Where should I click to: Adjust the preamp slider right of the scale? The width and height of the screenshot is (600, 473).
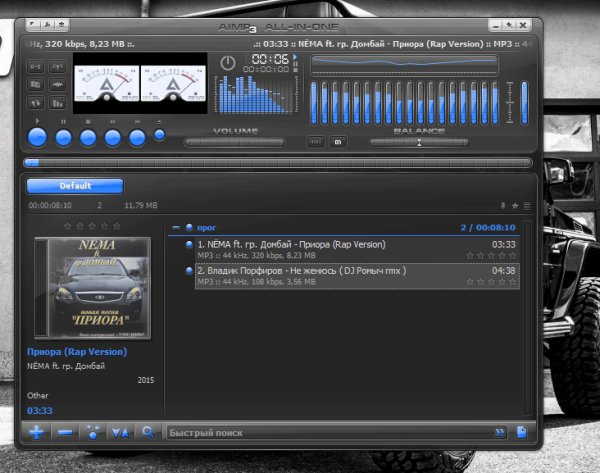pyautogui.click(x=525, y=103)
